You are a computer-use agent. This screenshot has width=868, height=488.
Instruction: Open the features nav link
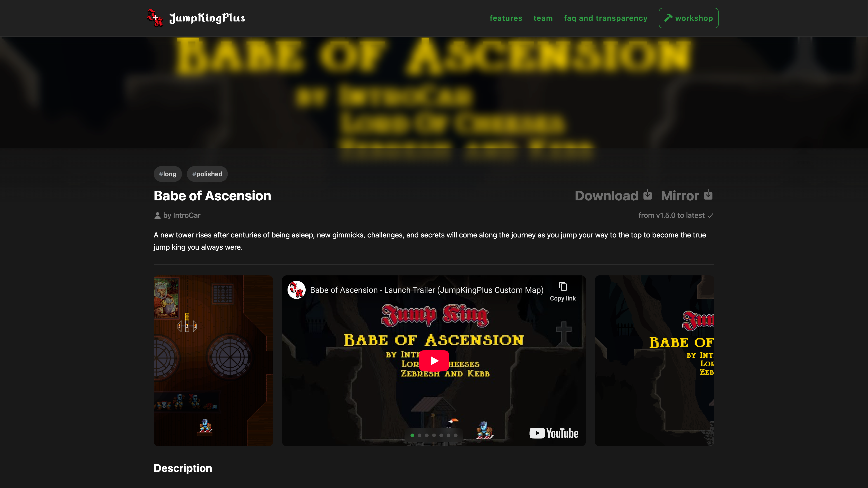coord(506,18)
